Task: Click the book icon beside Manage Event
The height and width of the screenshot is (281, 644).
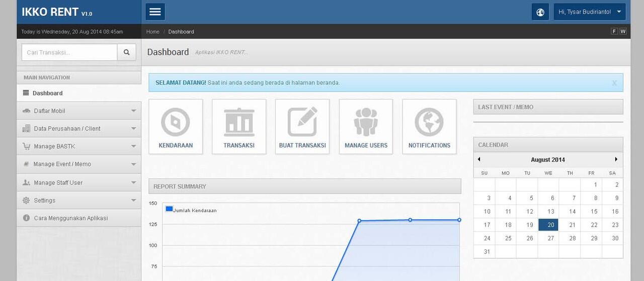Action: point(26,164)
